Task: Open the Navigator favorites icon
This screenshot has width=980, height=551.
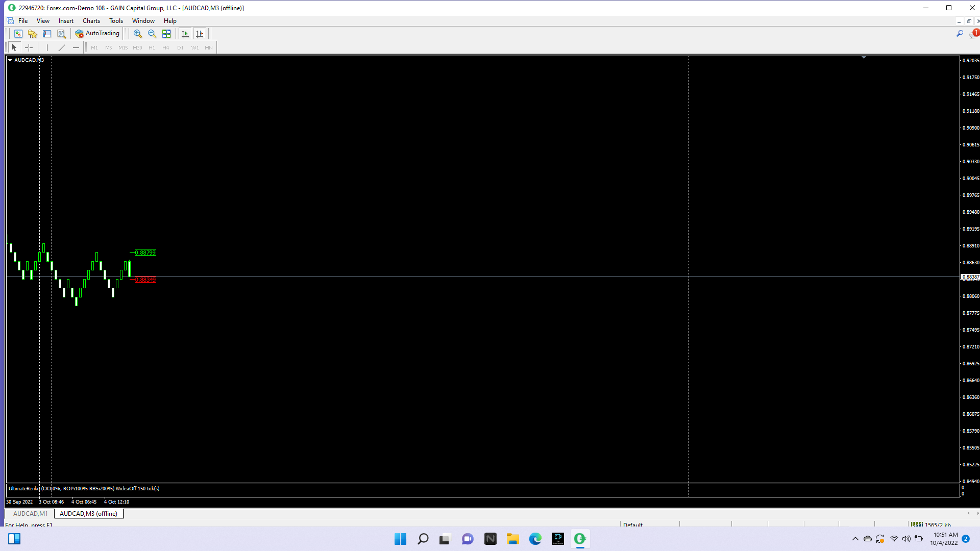Action: 33,34
